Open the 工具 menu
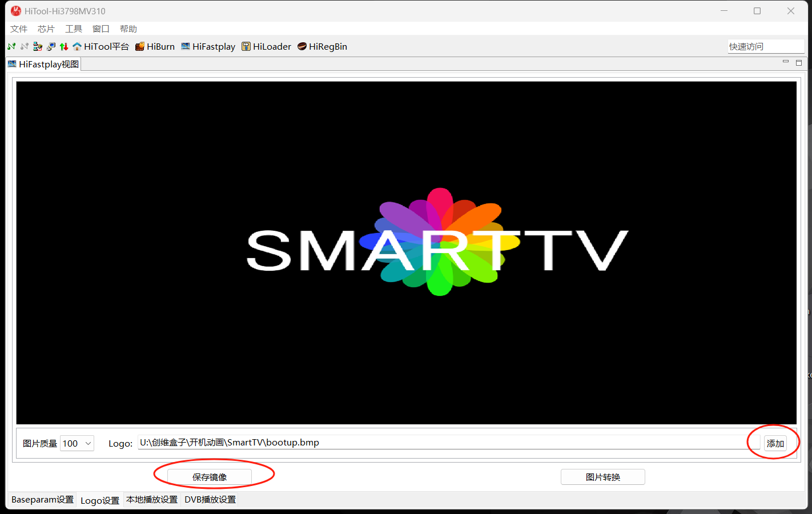The width and height of the screenshot is (812, 514). point(74,29)
